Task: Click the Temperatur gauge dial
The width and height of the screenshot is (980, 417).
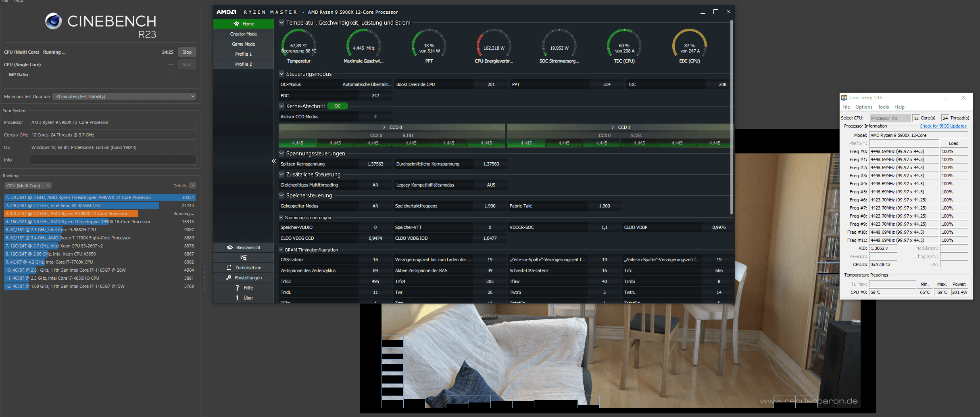Action: (299, 43)
